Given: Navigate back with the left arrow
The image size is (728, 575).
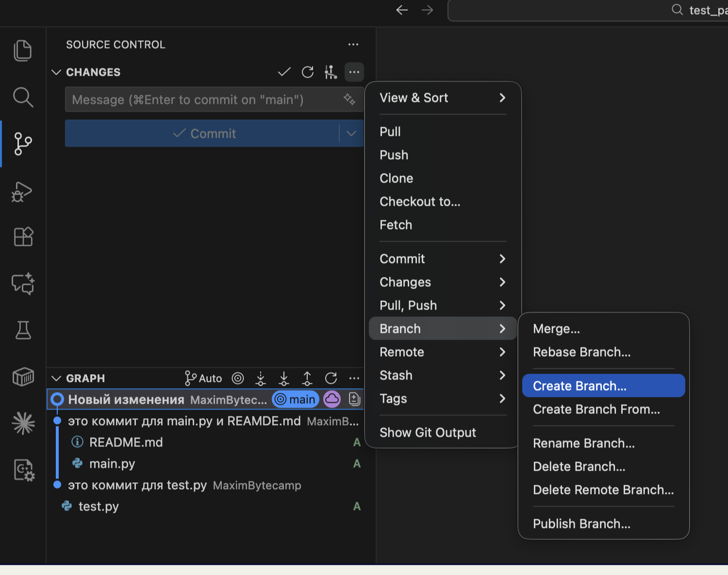Looking at the screenshot, I should (x=402, y=10).
